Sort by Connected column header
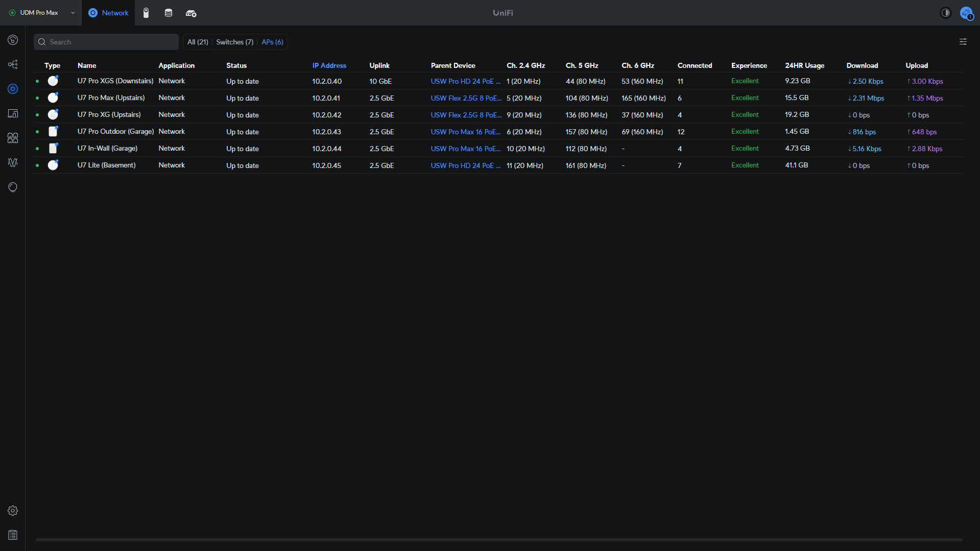980x551 pixels. [x=695, y=65]
